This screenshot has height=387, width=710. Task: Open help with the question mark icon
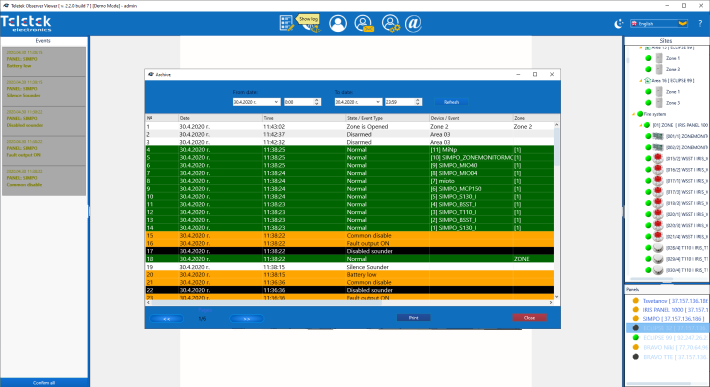point(700,24)
